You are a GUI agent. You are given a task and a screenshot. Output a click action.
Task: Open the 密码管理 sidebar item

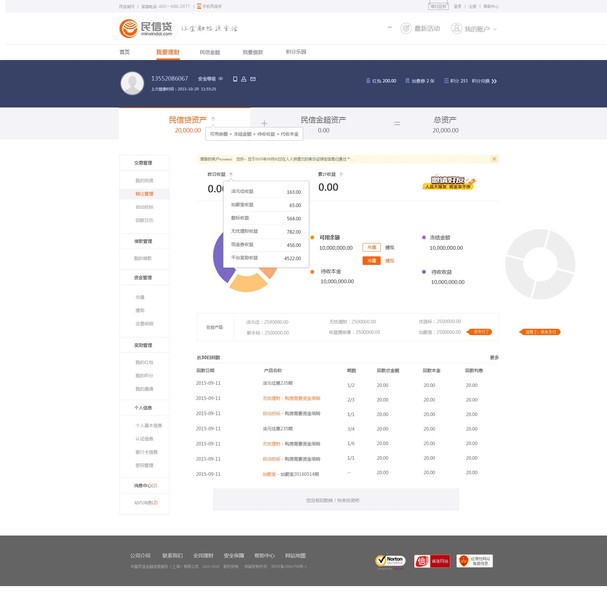click(x=144, y=465)
